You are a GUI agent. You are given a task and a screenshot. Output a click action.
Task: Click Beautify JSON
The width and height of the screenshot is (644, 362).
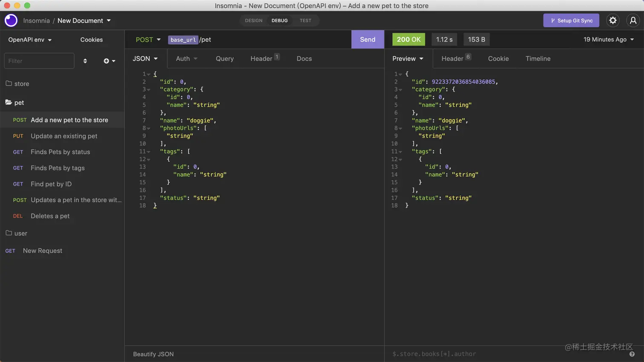(x=153, y=354)
